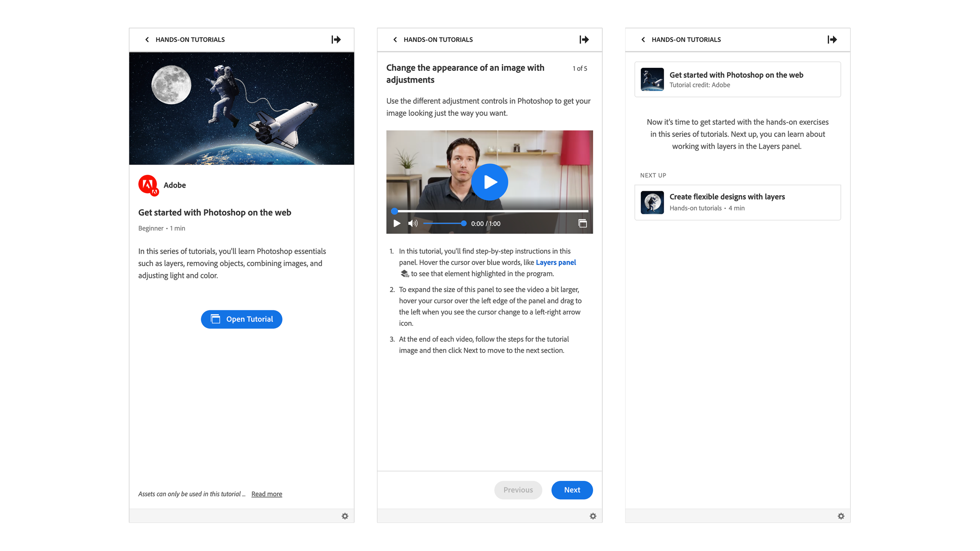This screenshot has width=980, height=551.
Task: Go back using chevron in middle panel
Action: 395,40
